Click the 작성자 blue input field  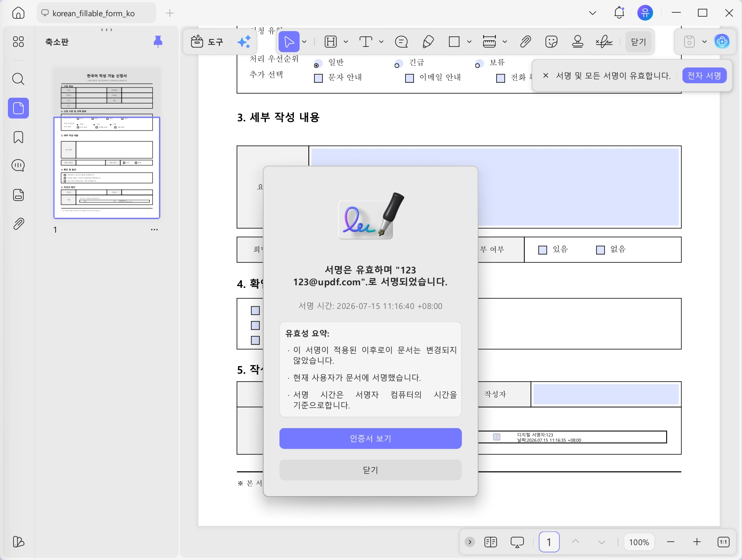tap(606, 394)
